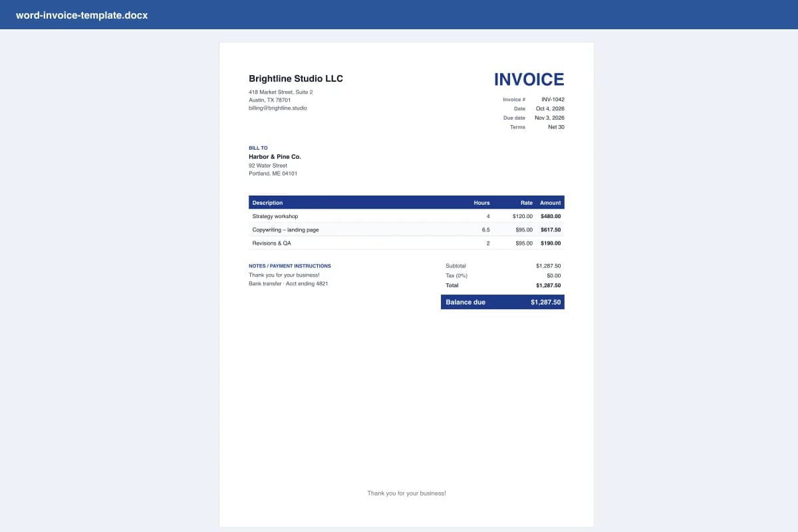The height and width of the screenshot is (532, 798).
Task: Select the terms value Net 30
Action: (556, 127)
